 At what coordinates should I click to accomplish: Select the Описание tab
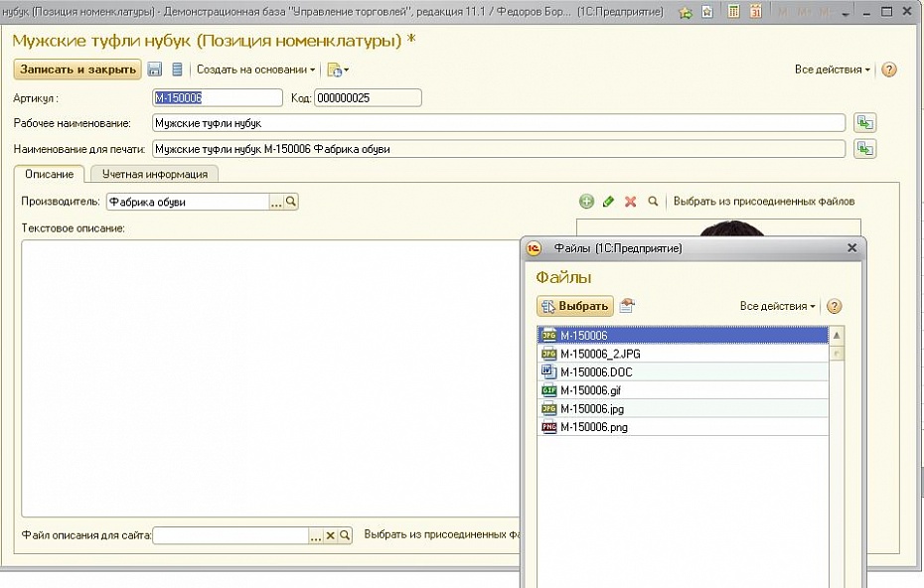point(49,174)
